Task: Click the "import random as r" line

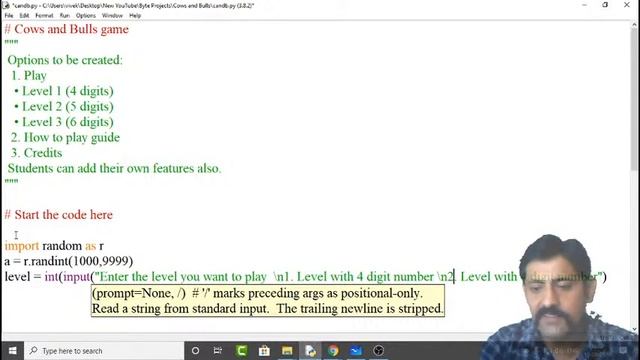Action: (x=54, y=246)
